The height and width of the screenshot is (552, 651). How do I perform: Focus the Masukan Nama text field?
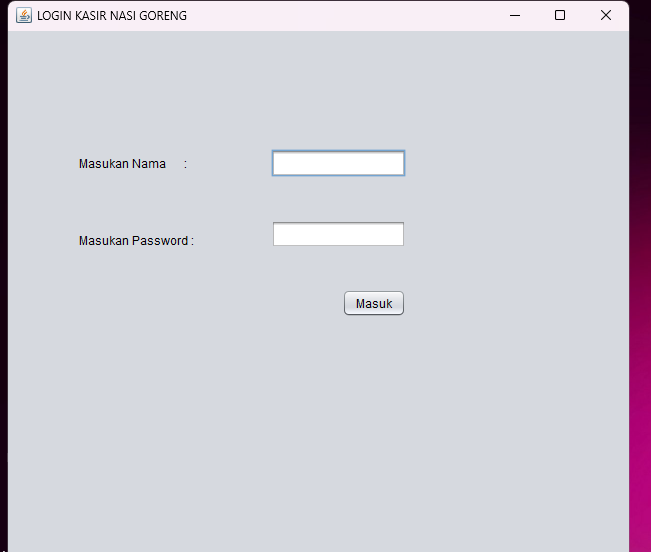338,163
